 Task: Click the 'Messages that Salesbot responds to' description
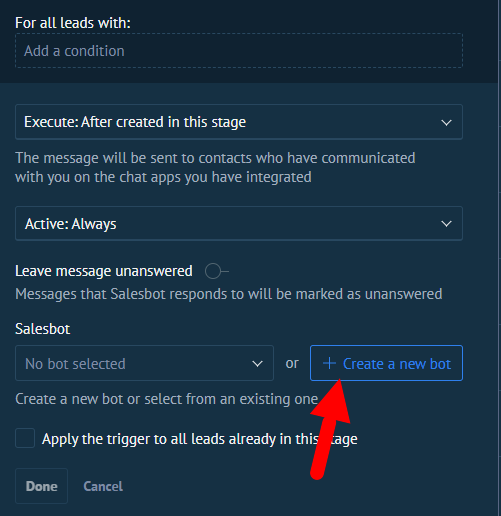pyautogui.click(x=229, y=294)
